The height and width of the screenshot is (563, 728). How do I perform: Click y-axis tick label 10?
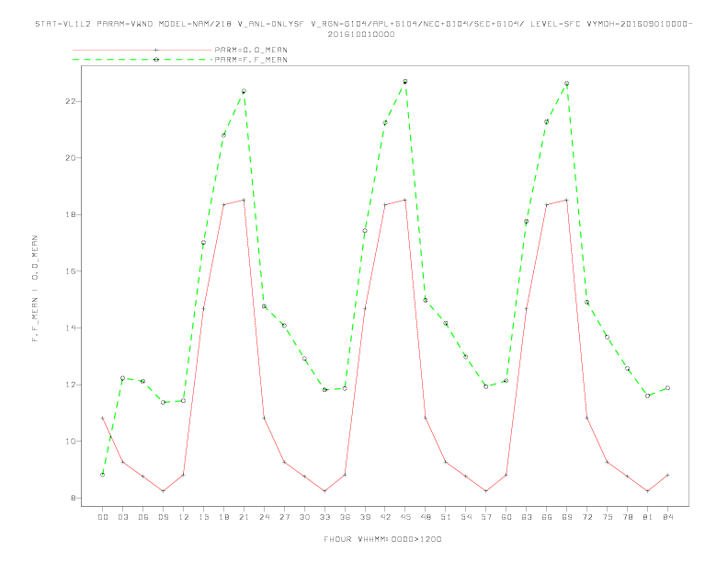coord(71,442)
